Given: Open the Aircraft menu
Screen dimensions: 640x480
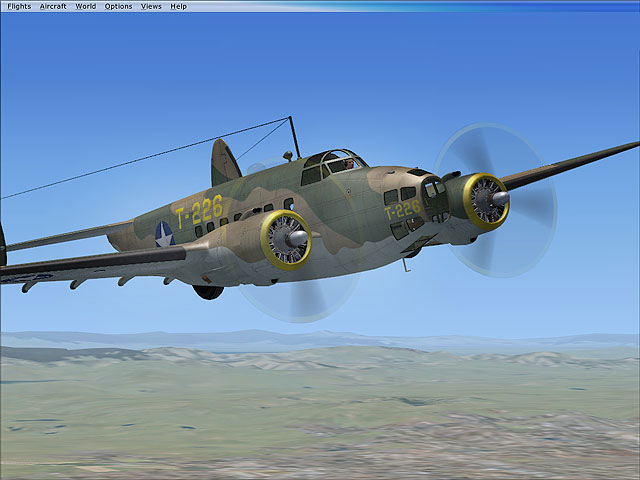Looking at the screenshot, I should (53, 7).
